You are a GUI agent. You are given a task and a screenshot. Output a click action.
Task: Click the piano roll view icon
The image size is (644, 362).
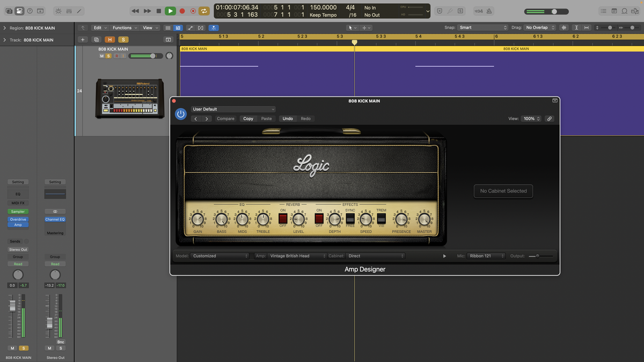[x=178, y=27]
